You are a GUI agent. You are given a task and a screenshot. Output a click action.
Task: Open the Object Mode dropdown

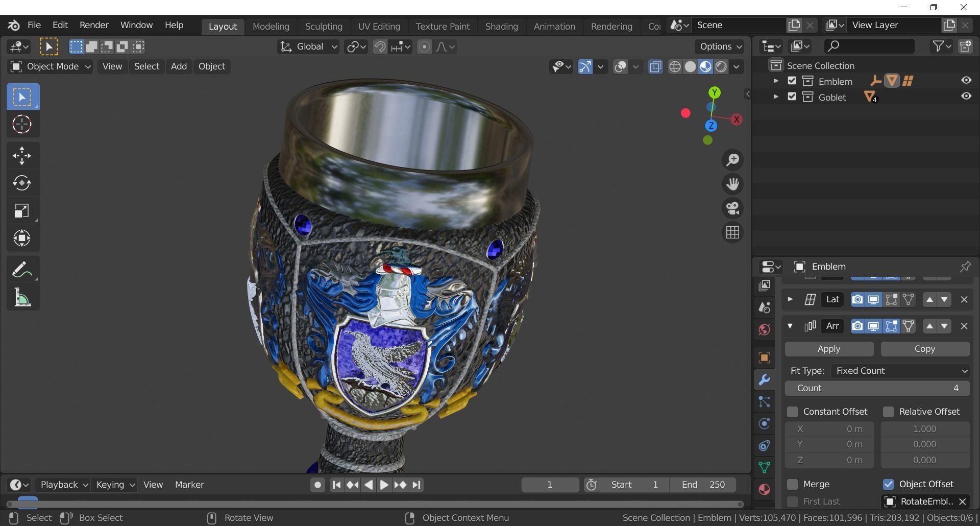click(x=50, y=67)
